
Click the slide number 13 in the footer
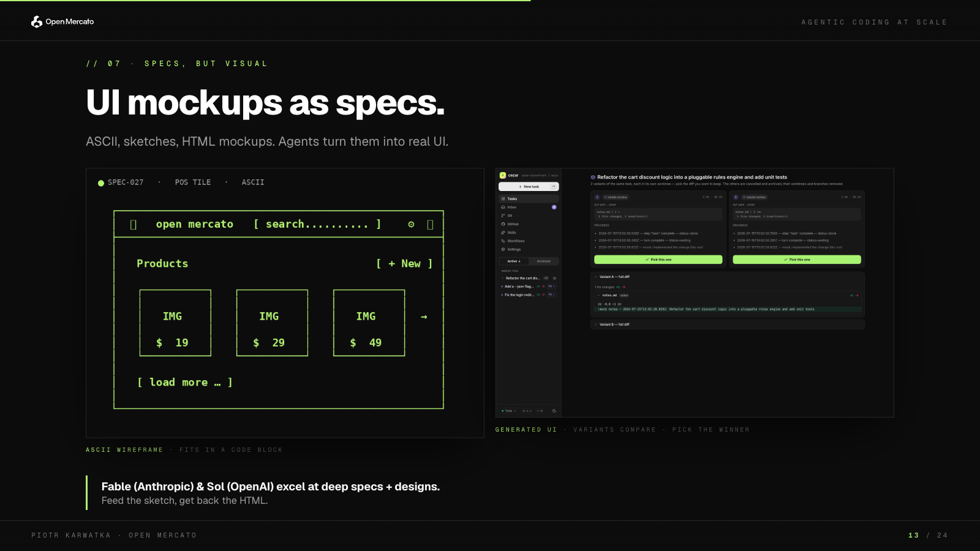(913, 535)
